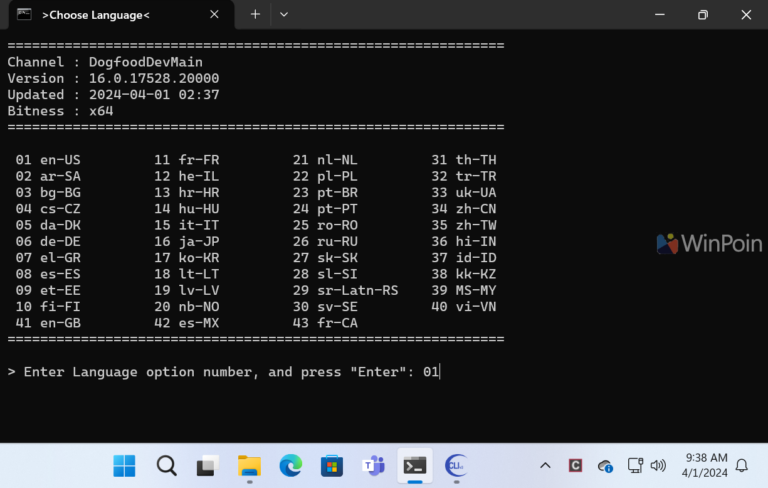Open Microsoft Teams from the taskbar

click(373, 465)
